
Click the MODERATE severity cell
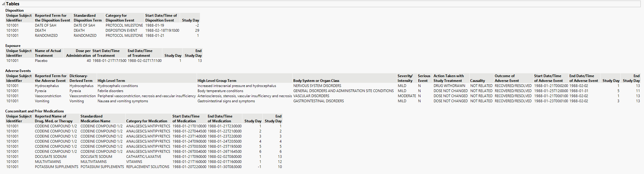pyautogui.click(x=406, y=96)
